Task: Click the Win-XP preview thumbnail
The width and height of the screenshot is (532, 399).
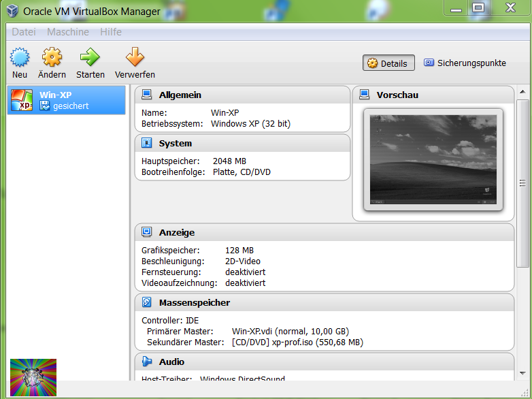Action: pyautogui.click(x=433, y=159)
